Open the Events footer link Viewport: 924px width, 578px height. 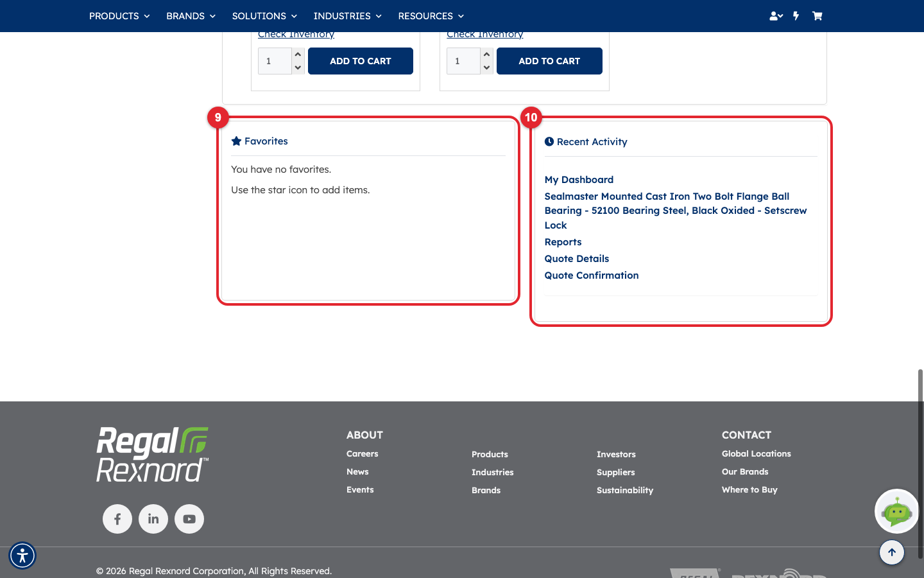point(360,489)
